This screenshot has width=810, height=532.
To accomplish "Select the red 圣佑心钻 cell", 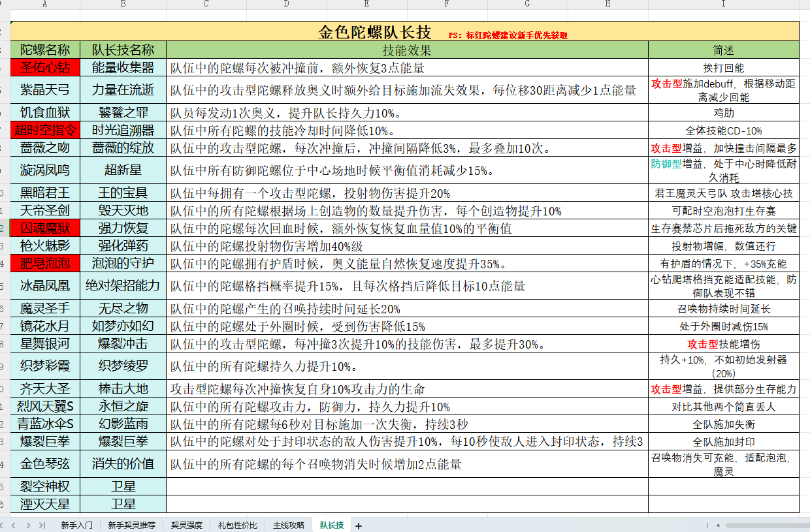I will pos(45,67).
